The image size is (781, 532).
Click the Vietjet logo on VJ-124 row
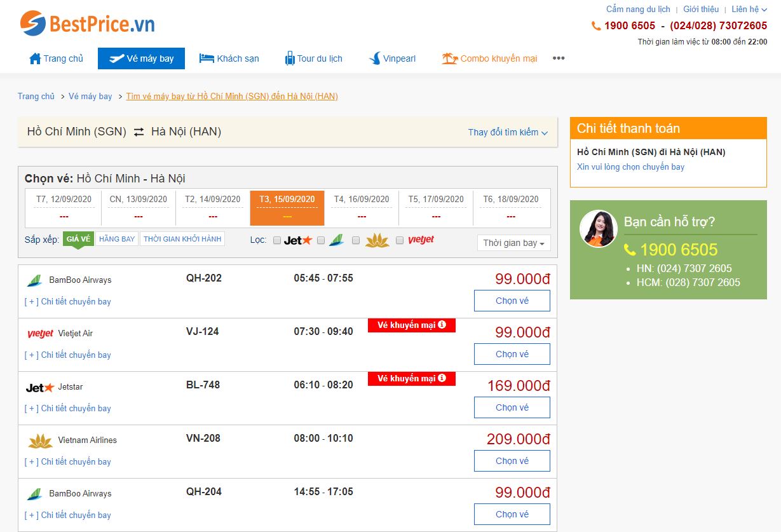coord(41,334)
